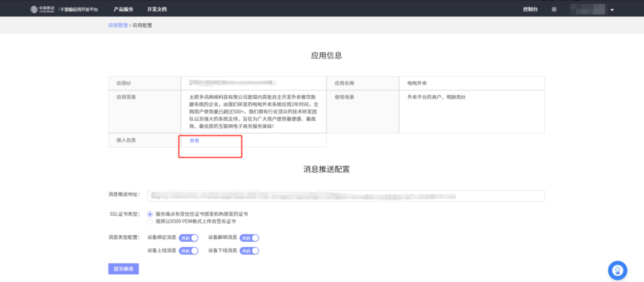
Task: Select trusted CA certificate radio option
Action: [150, 214]
